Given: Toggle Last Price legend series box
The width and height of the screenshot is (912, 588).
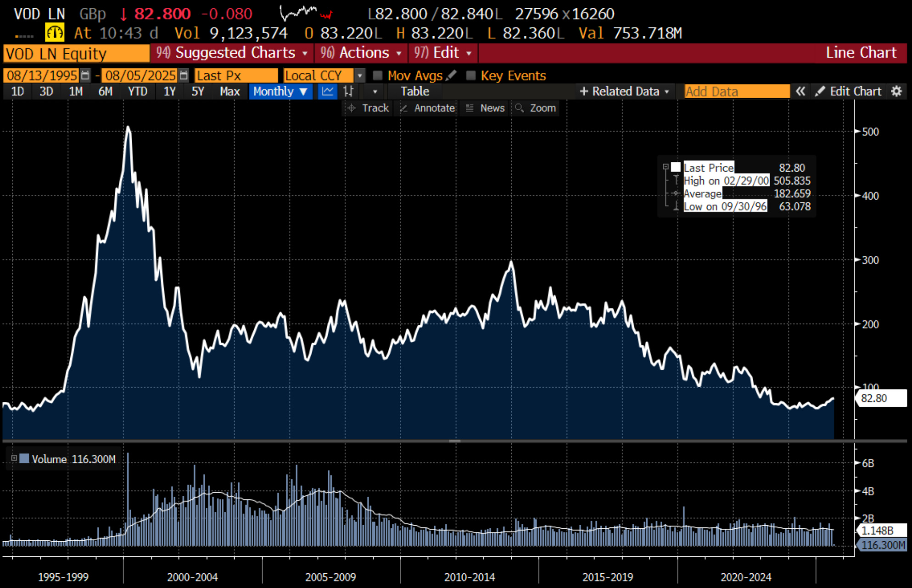Looking at the screenshot, I should coord(676,167).
